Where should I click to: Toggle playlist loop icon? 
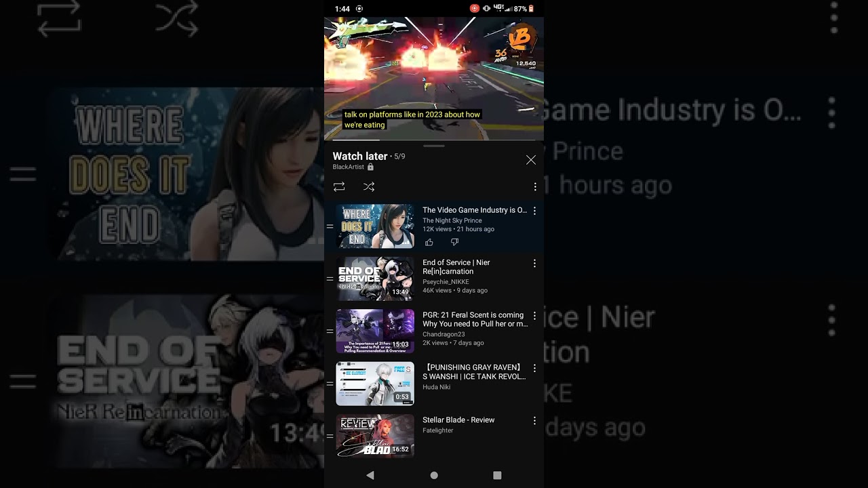(x=339, y=186)
